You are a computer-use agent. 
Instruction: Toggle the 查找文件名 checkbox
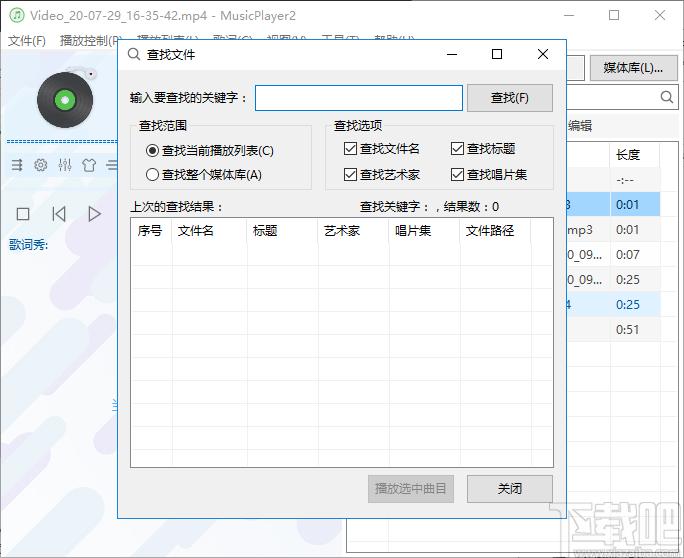click(350, 149)
